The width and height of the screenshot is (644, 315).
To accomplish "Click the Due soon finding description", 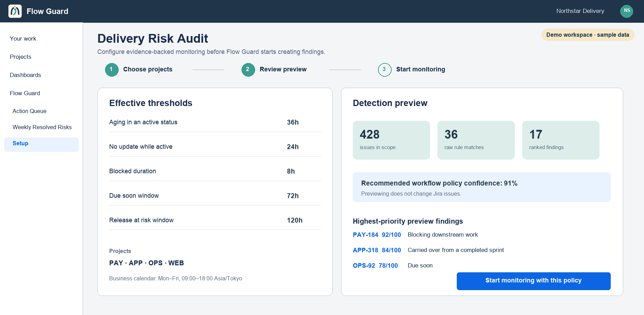I will click(x=420, y=265).
